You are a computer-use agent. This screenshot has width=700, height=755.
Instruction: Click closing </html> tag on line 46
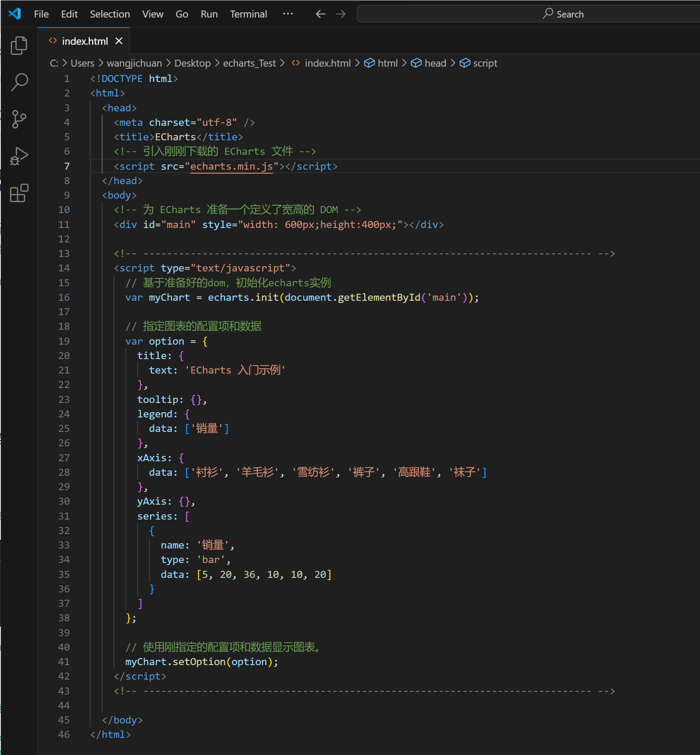coord(110,734)
